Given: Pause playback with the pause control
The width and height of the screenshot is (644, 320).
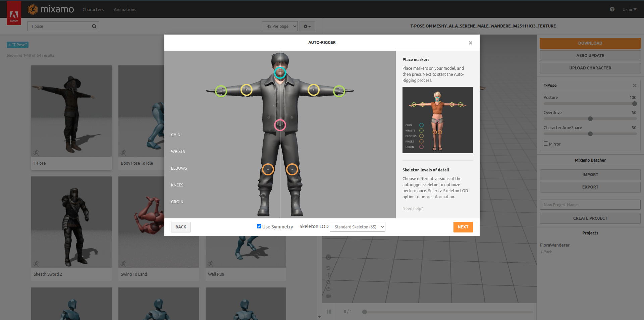Looking at the screenshot, I should pos(329,311).
